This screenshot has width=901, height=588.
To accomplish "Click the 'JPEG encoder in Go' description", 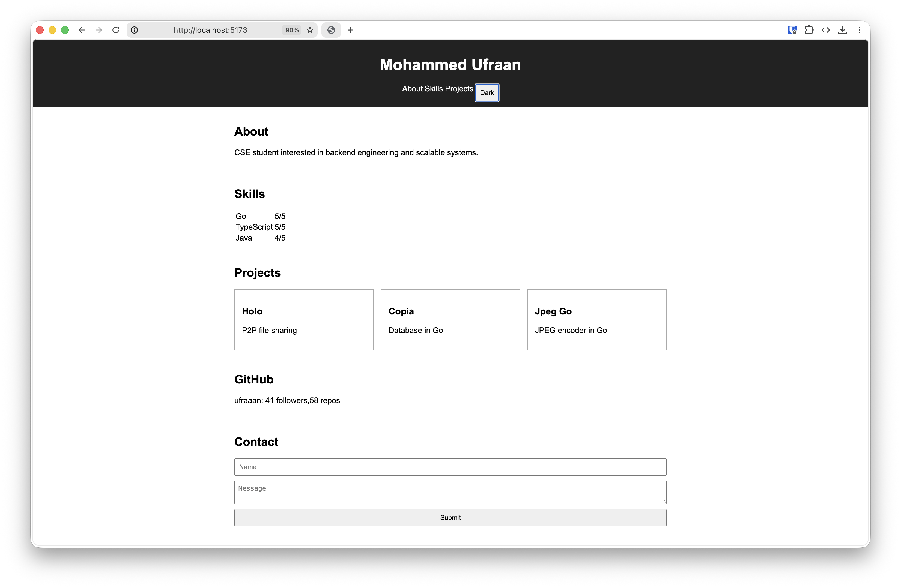I will click(571, 330).
